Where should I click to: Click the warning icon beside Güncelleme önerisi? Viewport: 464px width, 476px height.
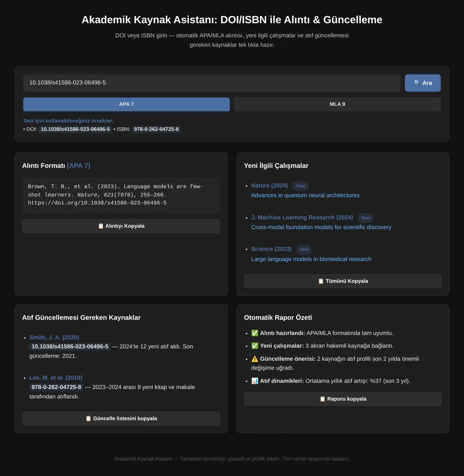[x=254, y=359]
